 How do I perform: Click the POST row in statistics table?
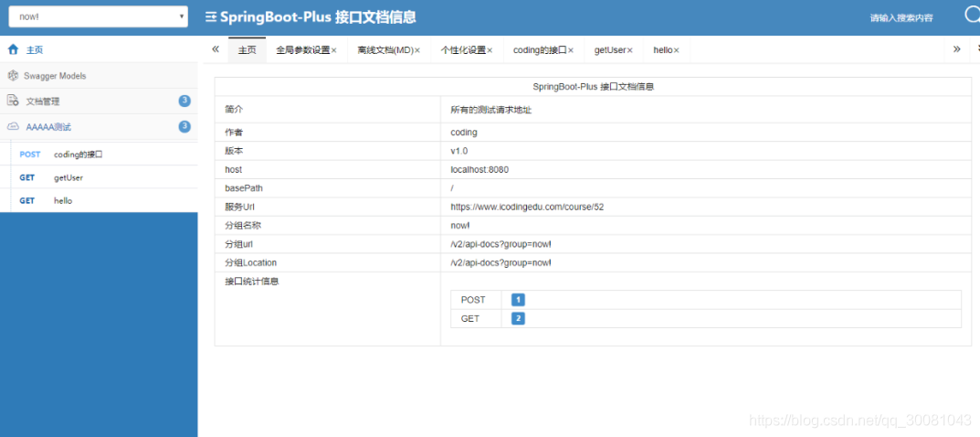(x=706, y=300)
